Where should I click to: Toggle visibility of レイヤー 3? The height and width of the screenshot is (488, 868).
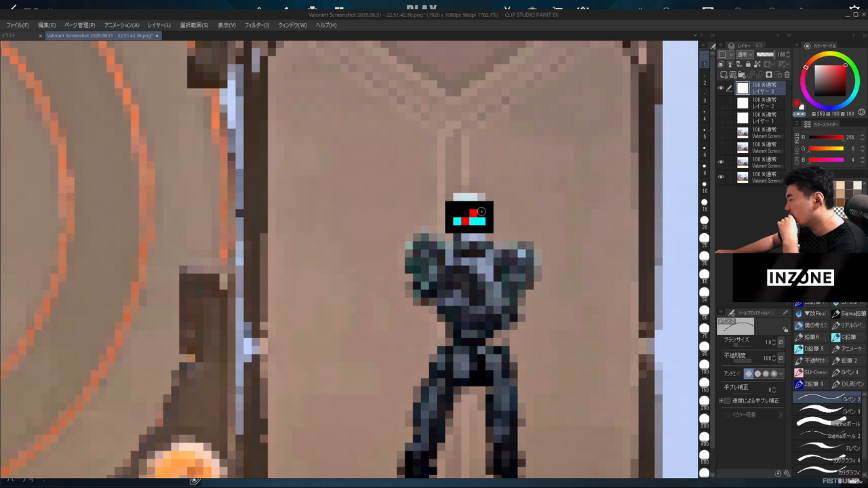(721, 88)
